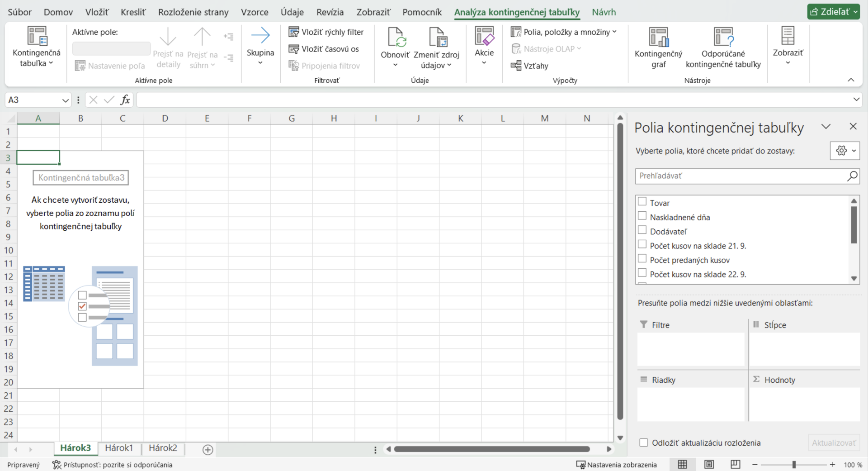868x471 pixels.
Task: Open the task pane options chevron
Action: point(826,126)
